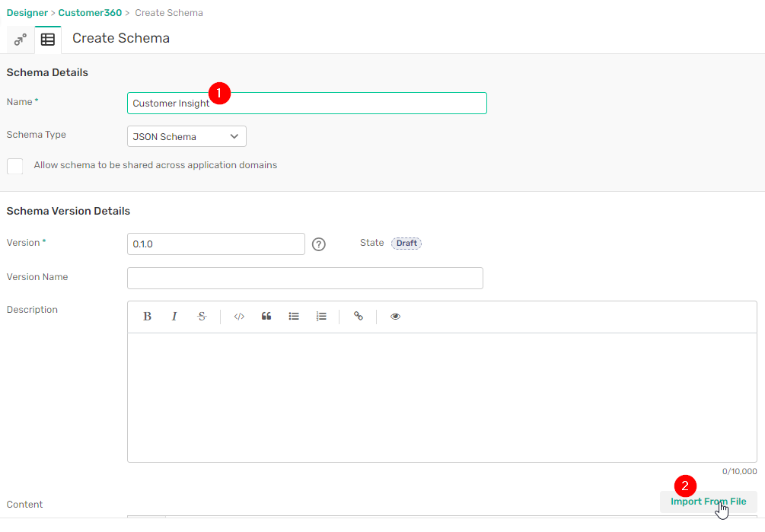This screenshot has height=532, width=765.
Task: Click Import From File button
Action: point(708,502)
